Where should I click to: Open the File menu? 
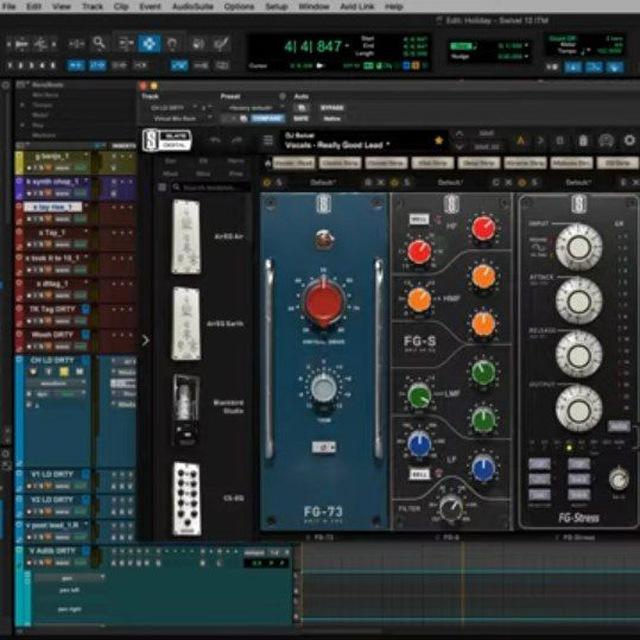click(9, 7)
